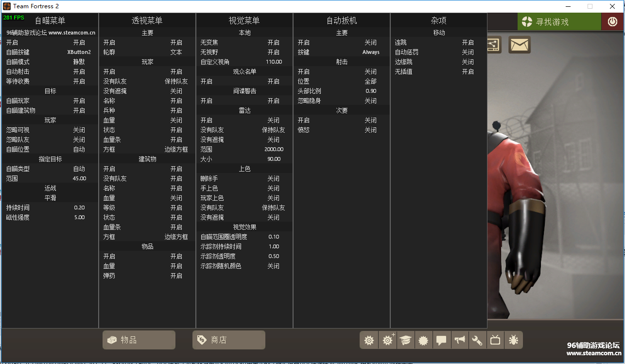This screenshot has height=364, width=625.
Task: Select the 自动扳机 column header
Action: point(342,20)
